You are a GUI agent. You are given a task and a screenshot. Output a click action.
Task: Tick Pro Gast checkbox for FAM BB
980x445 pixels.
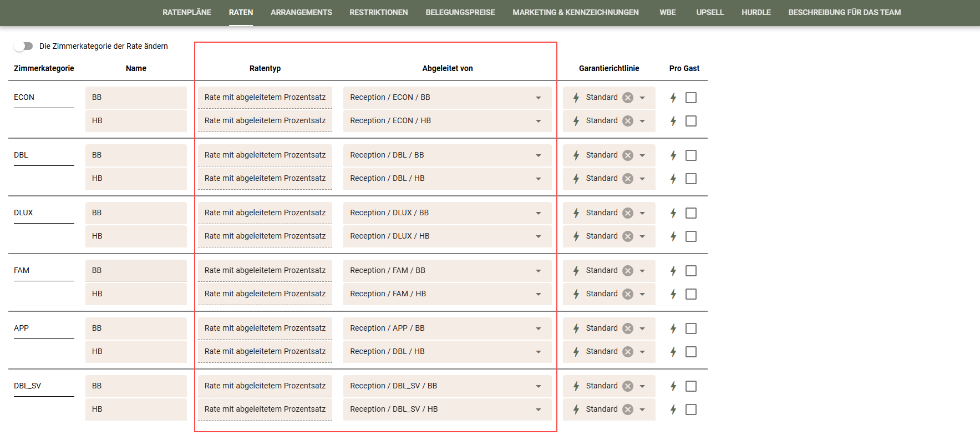pyautogui.click(x=691, y=271)
